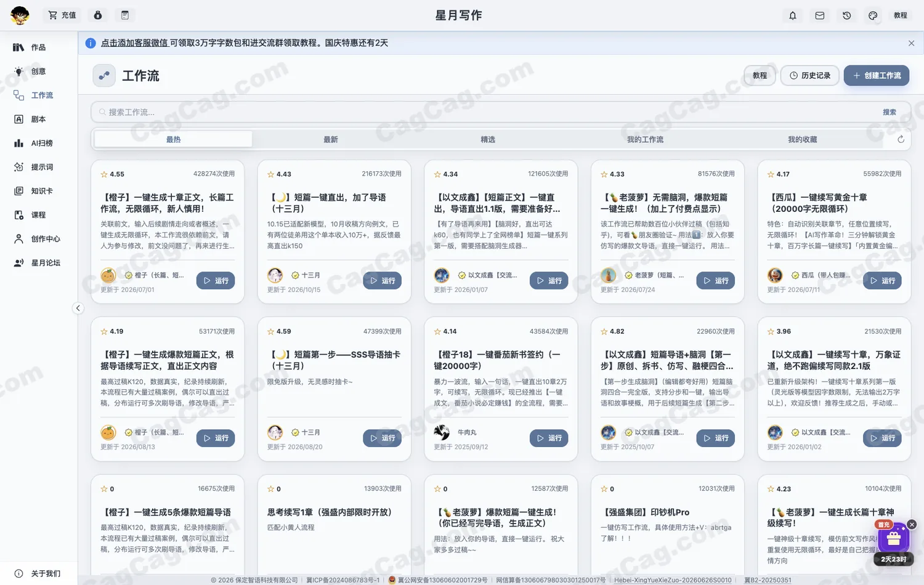This screenshot has width=924, height=585.
Task: Dismiss the announcement banner
Action: click(911, 43)
